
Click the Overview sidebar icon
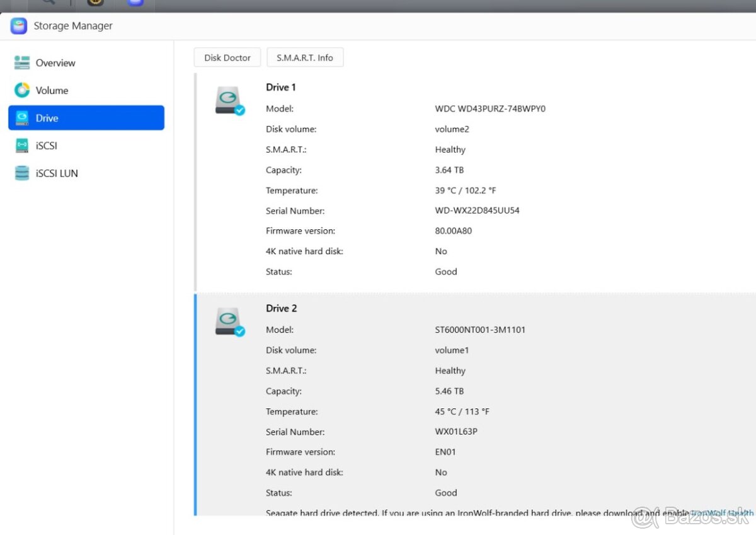click(x=22, y=62)
